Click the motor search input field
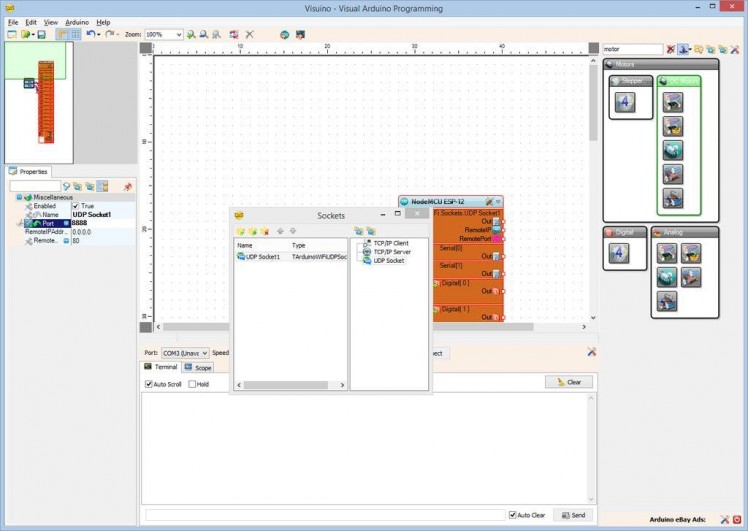 631,49
